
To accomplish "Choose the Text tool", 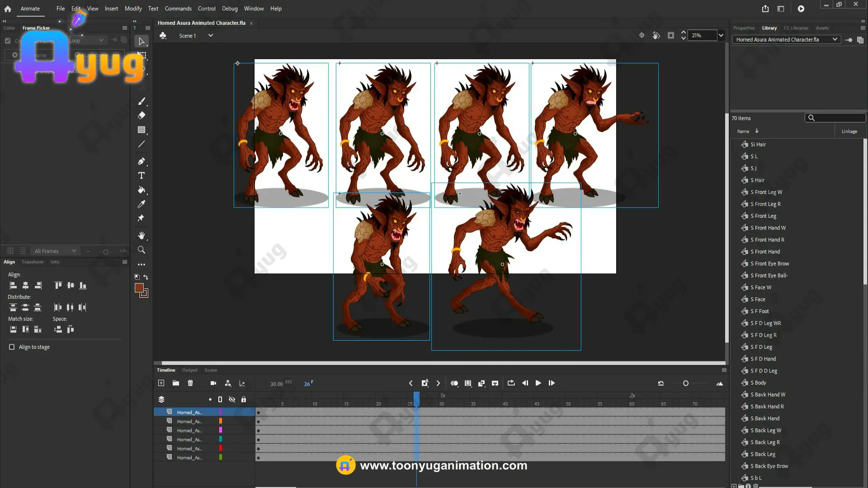I will [142, 175].
